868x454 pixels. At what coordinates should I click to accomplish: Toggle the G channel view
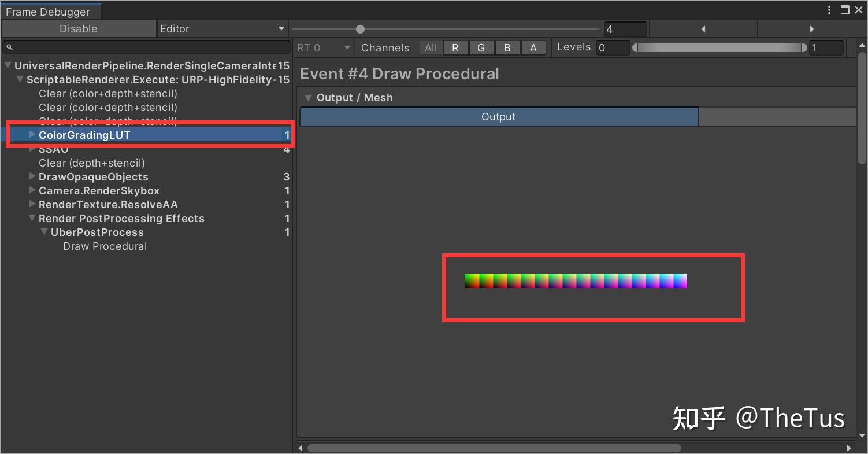[x=481, y=47]
